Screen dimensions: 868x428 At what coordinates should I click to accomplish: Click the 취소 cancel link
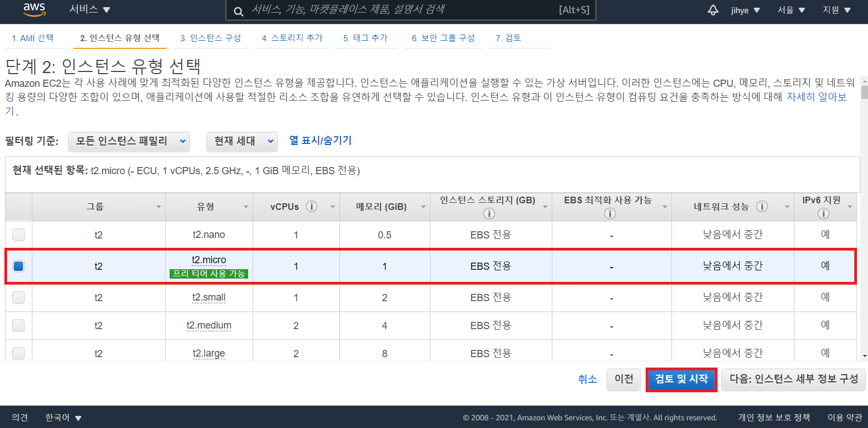coord(587,379)
